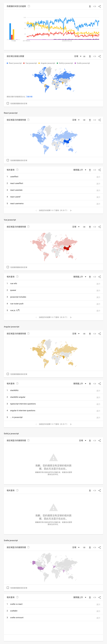
Task: Open the 'svelte onmount' query row
Action: (x=53, y=617)
